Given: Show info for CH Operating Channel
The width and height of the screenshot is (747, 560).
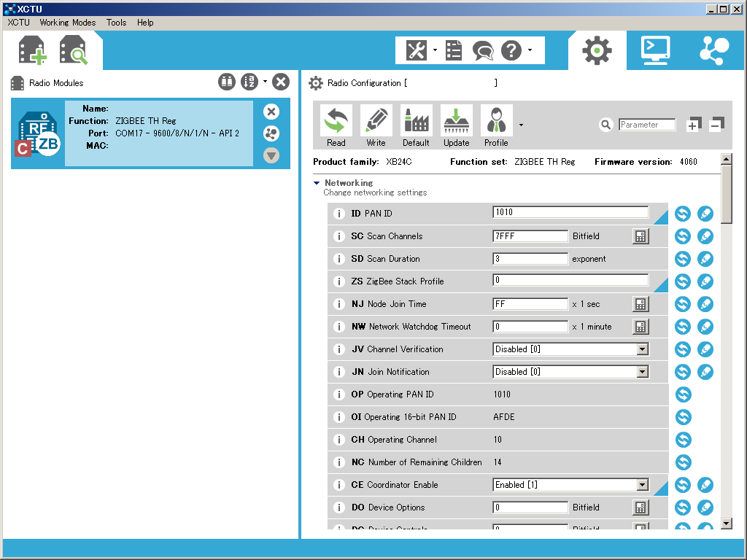Looking at the screenshot, I should pos(338,440).
